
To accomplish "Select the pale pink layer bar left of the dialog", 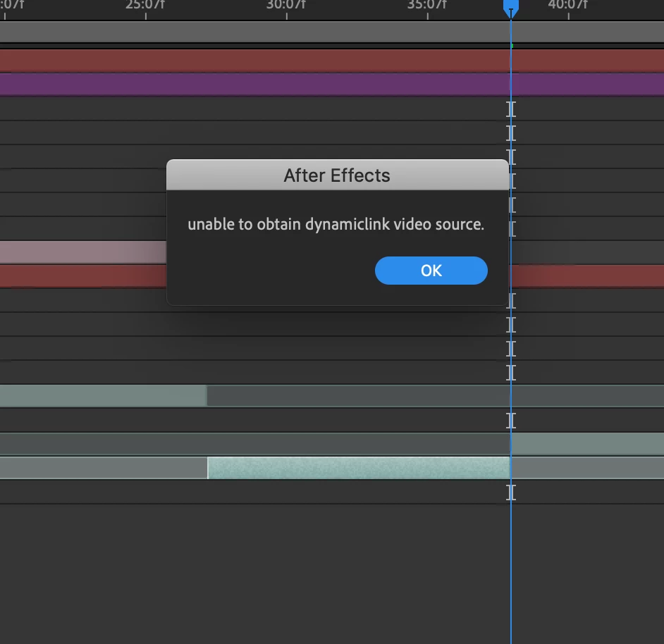I will pyautogui.click(x=83, y=252).
